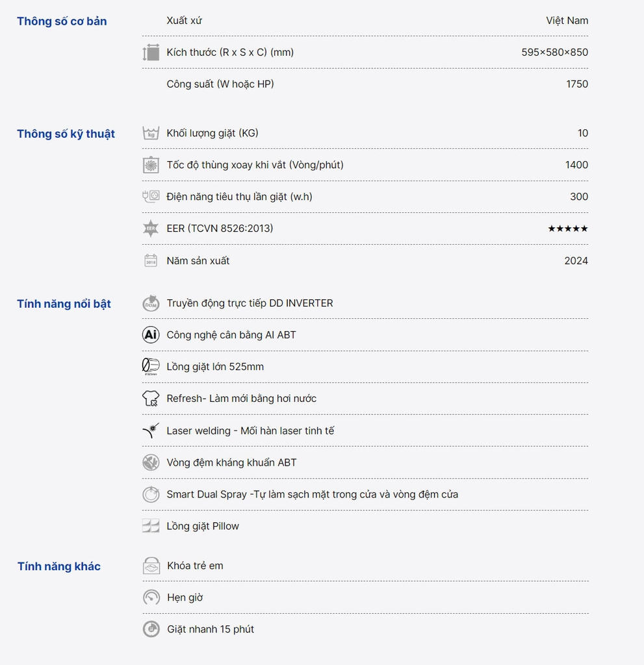Click the Refresh steam shirt icon
The height and width of the screenshot is (665, 644).
(151, 399)
